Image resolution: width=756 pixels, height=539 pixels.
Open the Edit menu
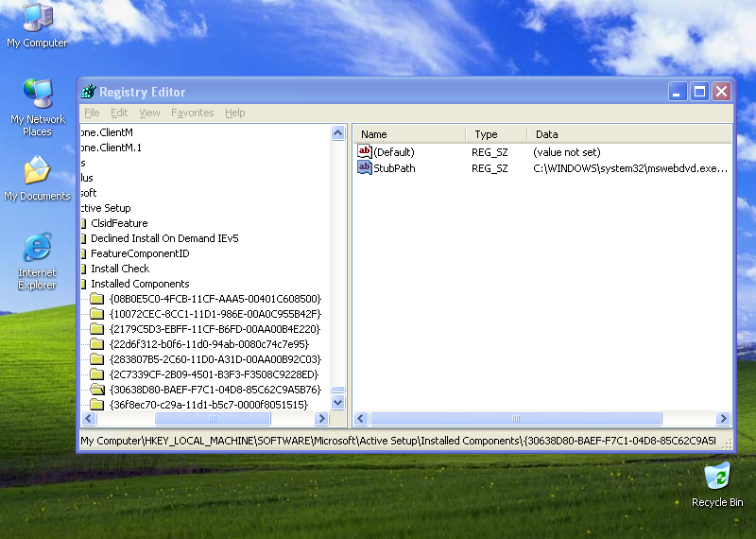(119, 113)
